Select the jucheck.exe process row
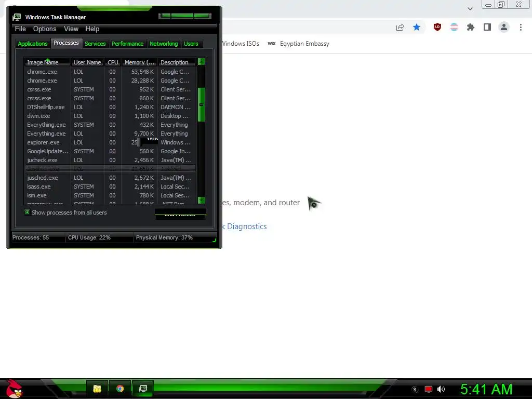The image size is (532, 399). point(110,160)
